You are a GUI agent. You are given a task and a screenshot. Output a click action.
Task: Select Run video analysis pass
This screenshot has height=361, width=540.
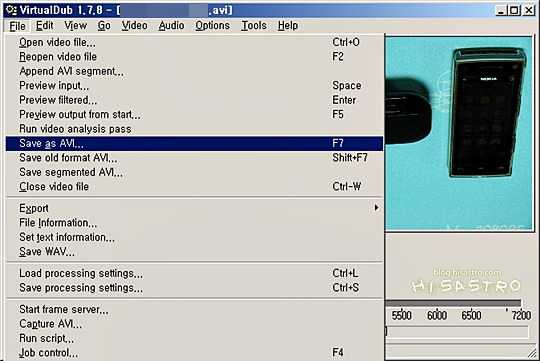194,129
